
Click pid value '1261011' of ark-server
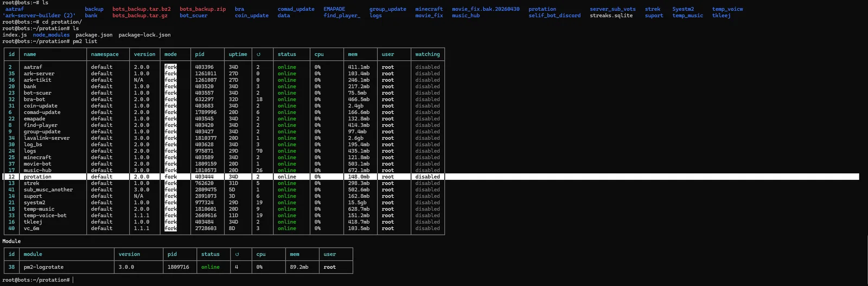[x=206, y=74]
